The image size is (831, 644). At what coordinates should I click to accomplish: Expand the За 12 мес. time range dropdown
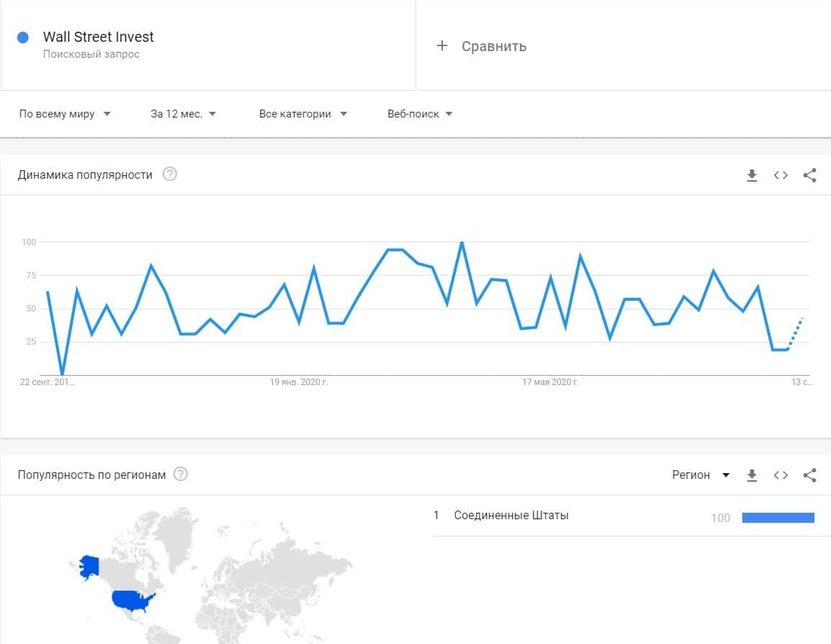tap(183, 114)
